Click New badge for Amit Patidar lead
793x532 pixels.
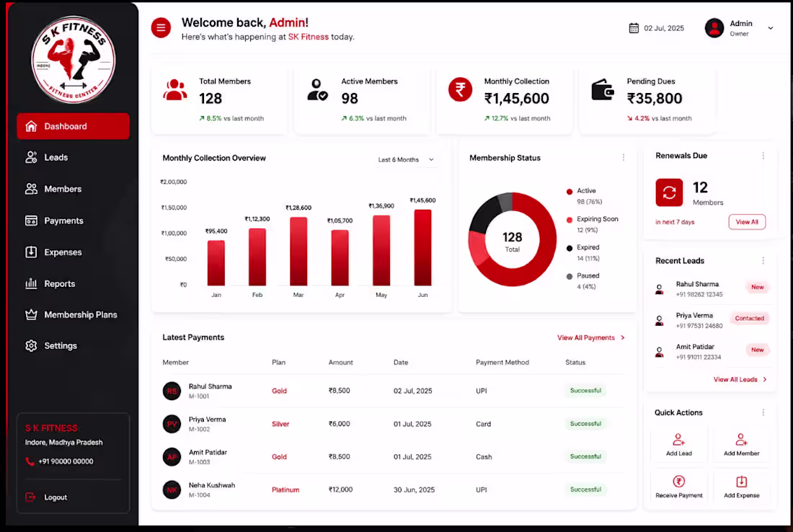(758, 350)
